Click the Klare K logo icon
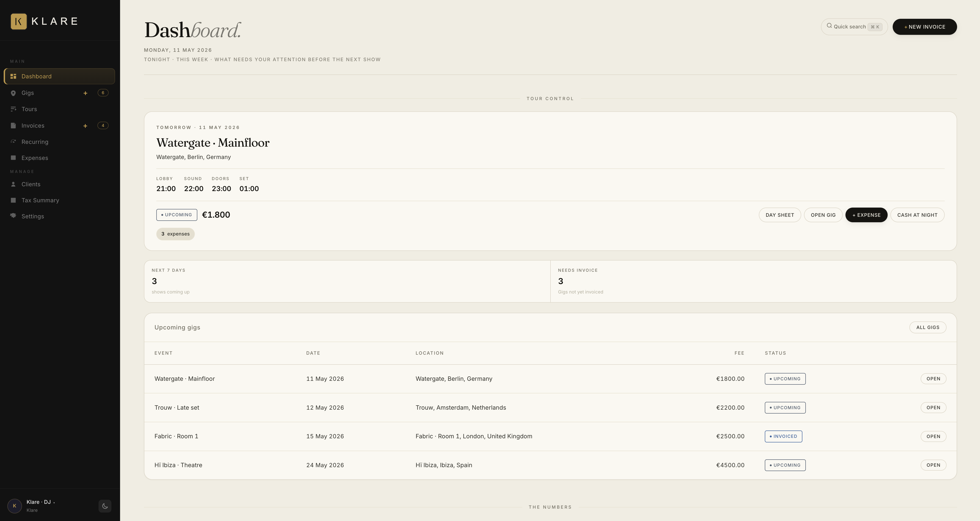The image size is (980, 521). point(19,21)
